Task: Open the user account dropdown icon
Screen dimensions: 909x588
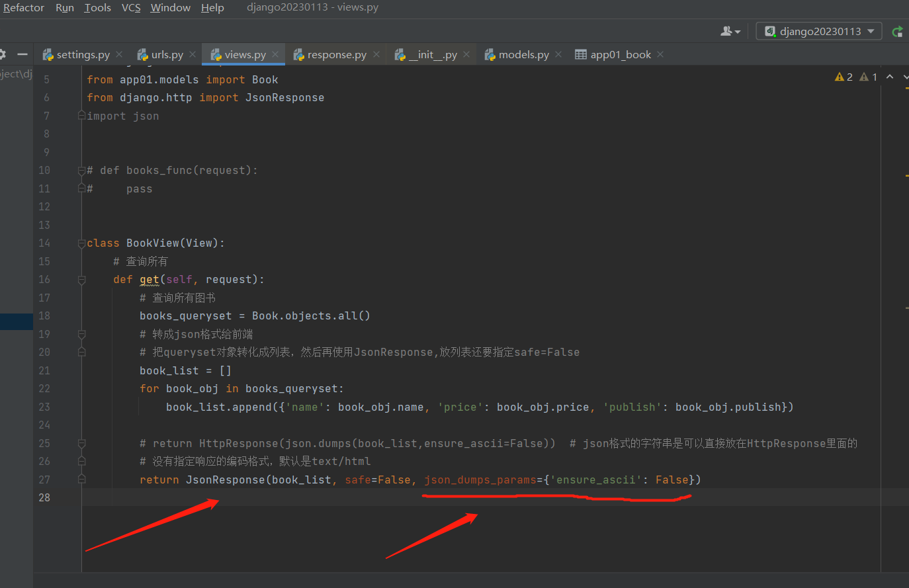Action: click(x=730, y=31)
